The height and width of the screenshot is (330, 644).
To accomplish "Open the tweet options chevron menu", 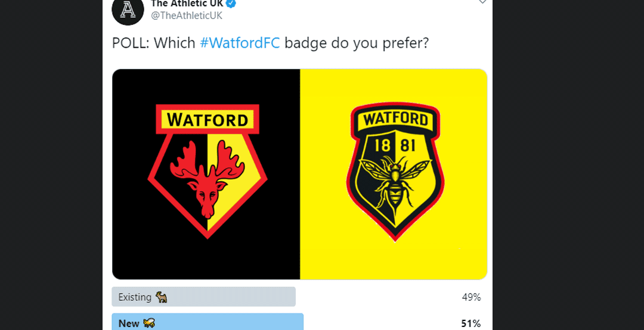I will pyautogui.click(x=482, y=2).
